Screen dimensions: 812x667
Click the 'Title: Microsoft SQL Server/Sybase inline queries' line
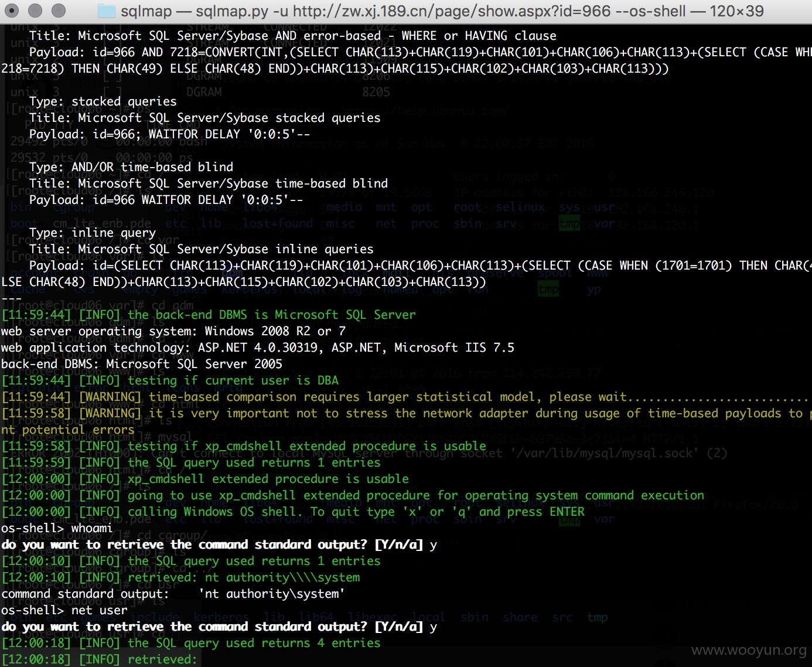point(202,249)
